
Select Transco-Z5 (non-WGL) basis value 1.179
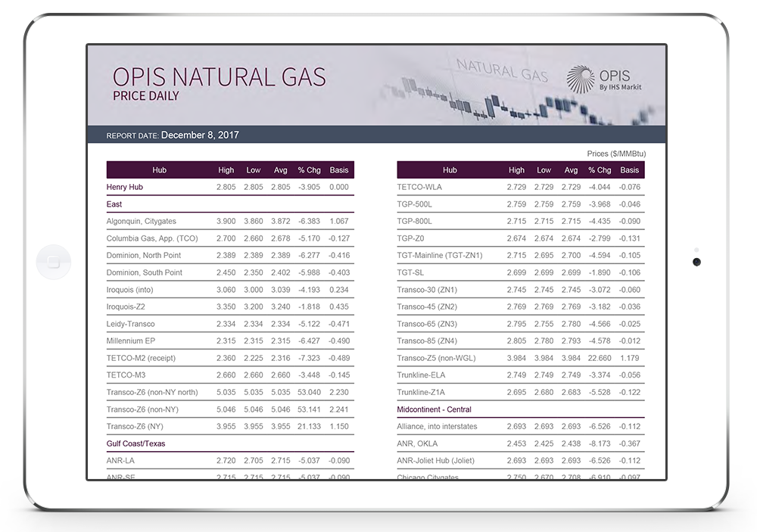(x=630, y=358)
